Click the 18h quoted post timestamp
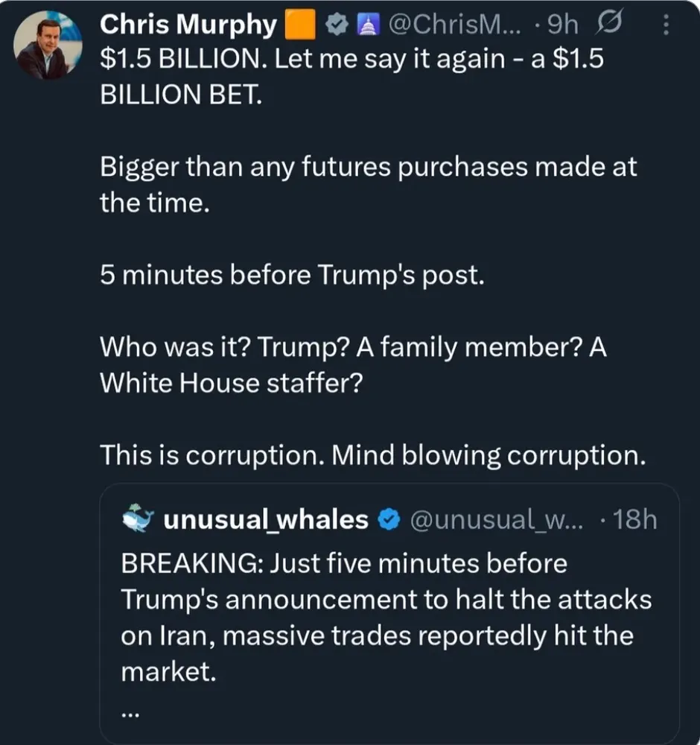 [637, 520]
